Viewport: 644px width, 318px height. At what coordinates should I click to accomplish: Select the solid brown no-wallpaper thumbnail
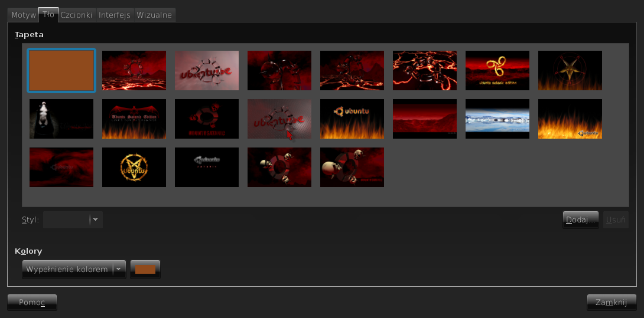pos(61,70)
